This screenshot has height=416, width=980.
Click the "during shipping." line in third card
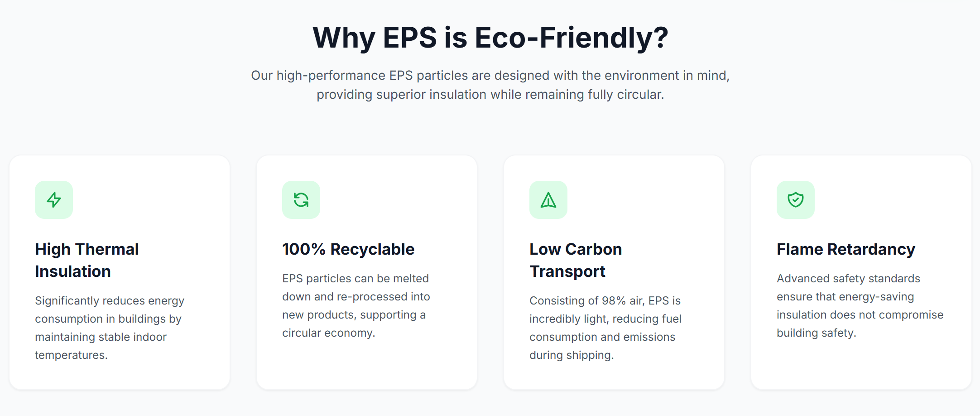[x=572, y=355]
